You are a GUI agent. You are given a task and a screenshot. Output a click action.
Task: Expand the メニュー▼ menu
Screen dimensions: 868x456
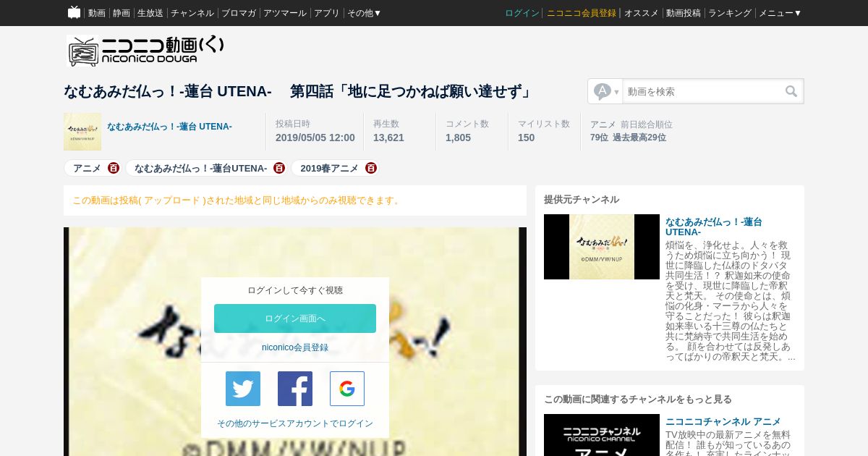[x=780, y=13]
